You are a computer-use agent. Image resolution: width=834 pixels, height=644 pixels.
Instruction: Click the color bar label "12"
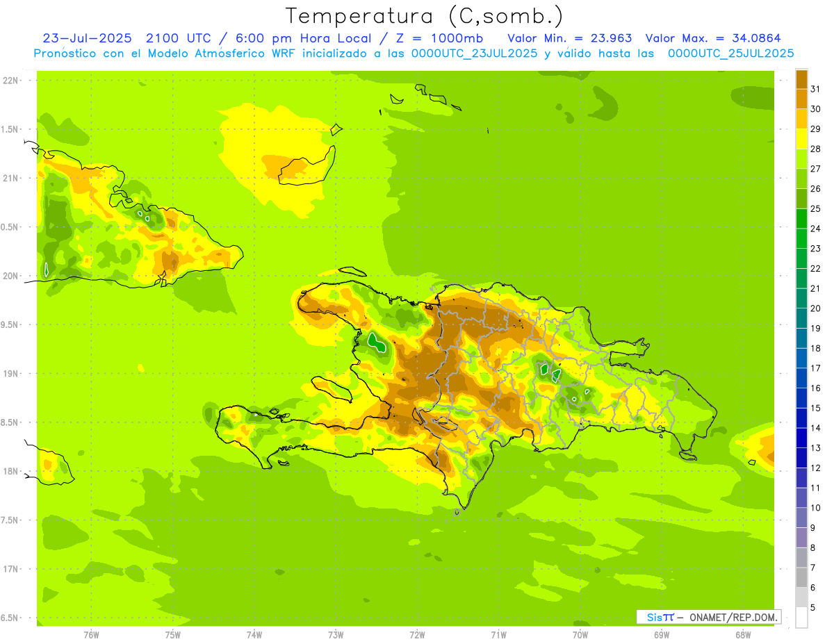816,468
